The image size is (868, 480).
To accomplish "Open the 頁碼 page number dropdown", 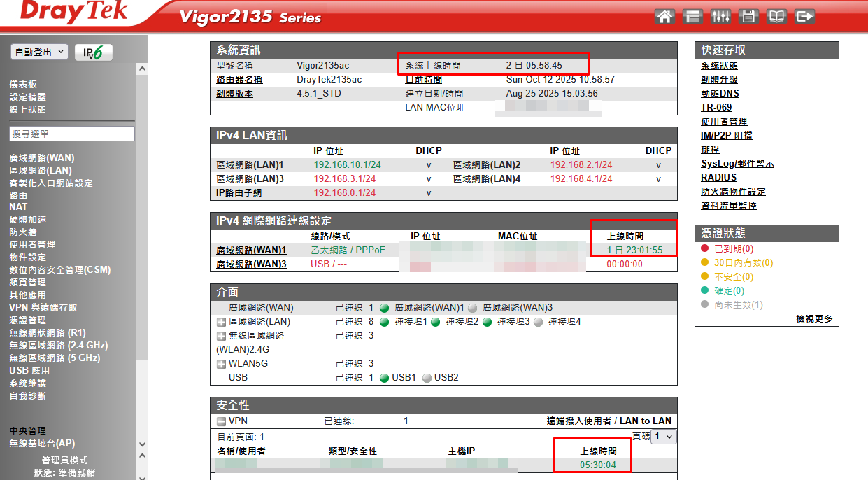I will 663,437.
